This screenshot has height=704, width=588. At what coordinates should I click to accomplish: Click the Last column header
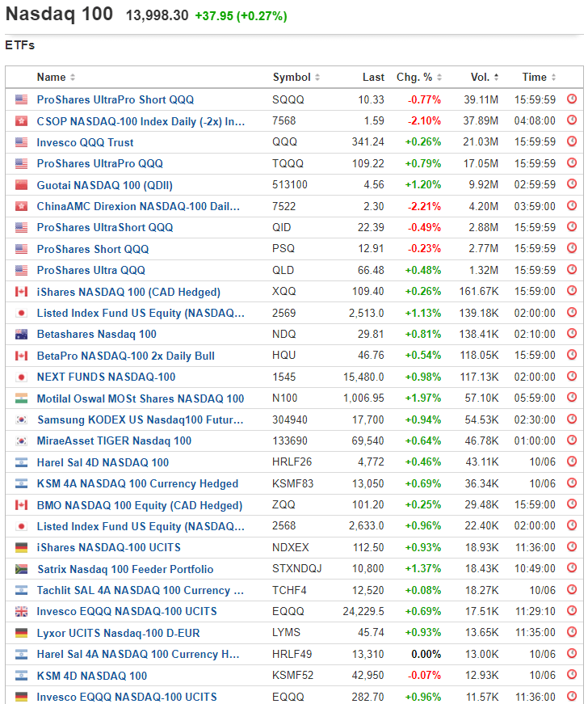(373, 78)
